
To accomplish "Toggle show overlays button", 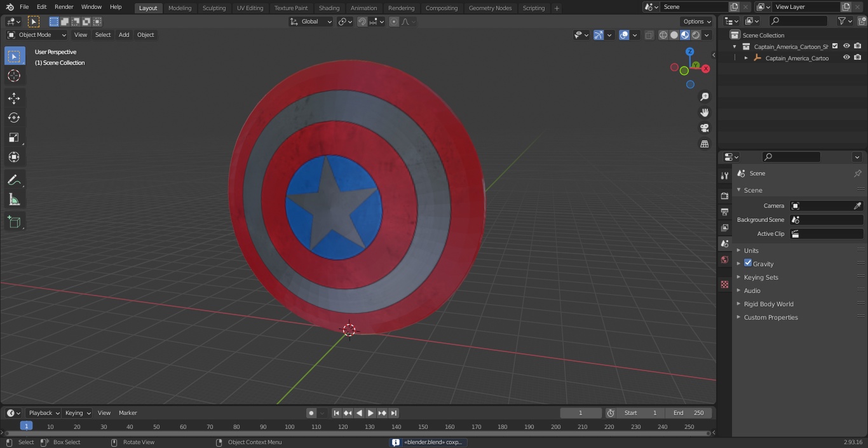I will [x=624, y=35].
